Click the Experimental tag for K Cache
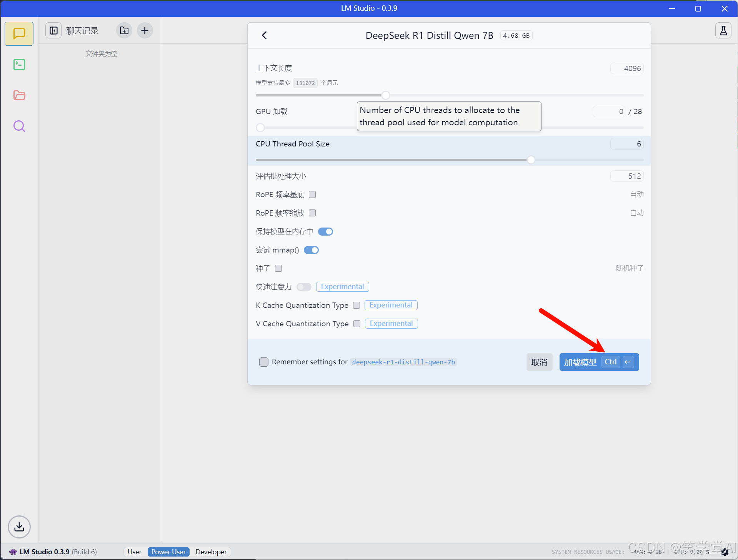 (391, 305)
